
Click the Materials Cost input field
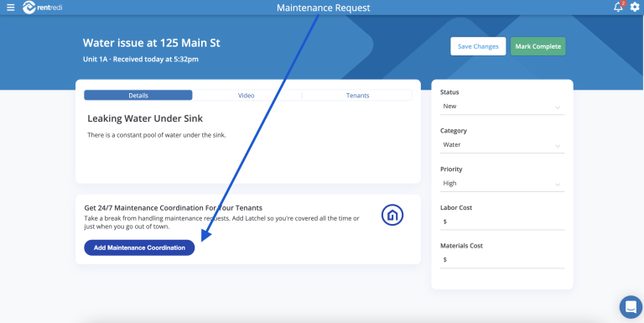502,260
